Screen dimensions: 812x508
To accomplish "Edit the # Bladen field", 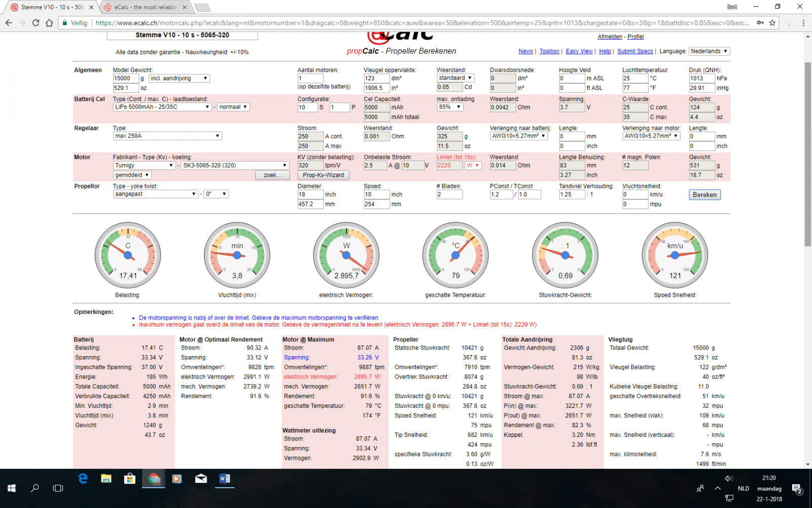I will pos(450,195).
